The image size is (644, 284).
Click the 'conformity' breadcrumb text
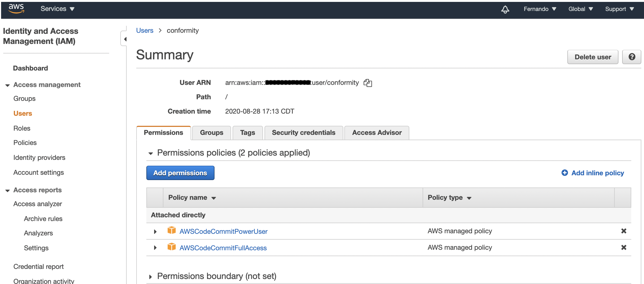(183, 31)
